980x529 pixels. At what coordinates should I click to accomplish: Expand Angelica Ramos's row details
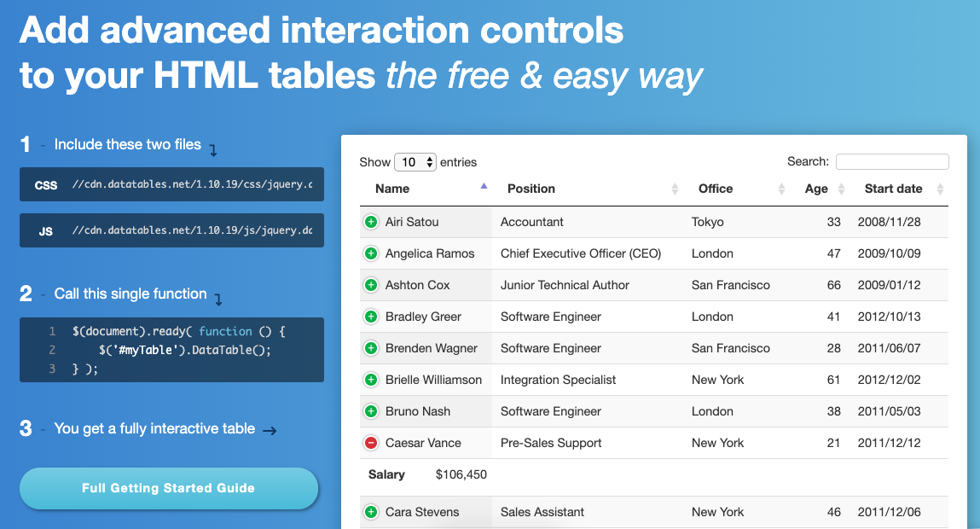pyautogui.click(x=371, y=253)
